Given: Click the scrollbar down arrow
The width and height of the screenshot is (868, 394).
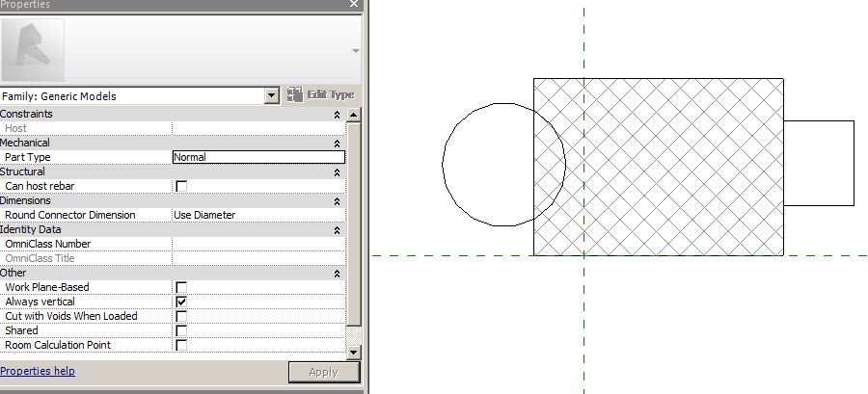Looking at the screenshot, I should [x=353, y=351].
